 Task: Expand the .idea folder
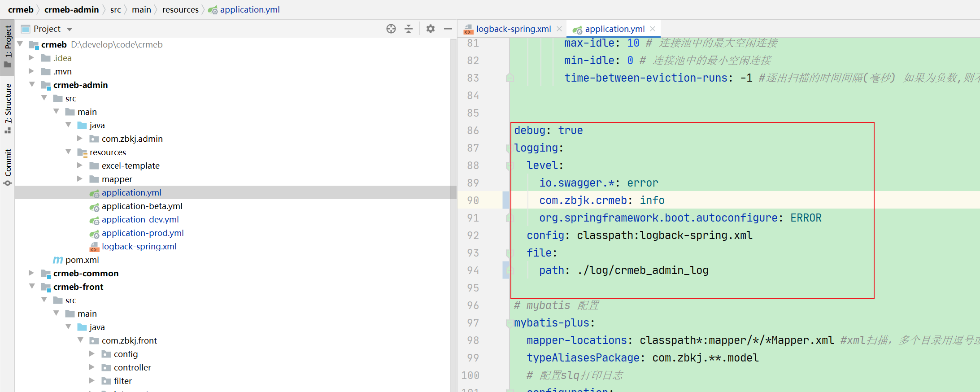pyautogui.click(x=31, y=57)
